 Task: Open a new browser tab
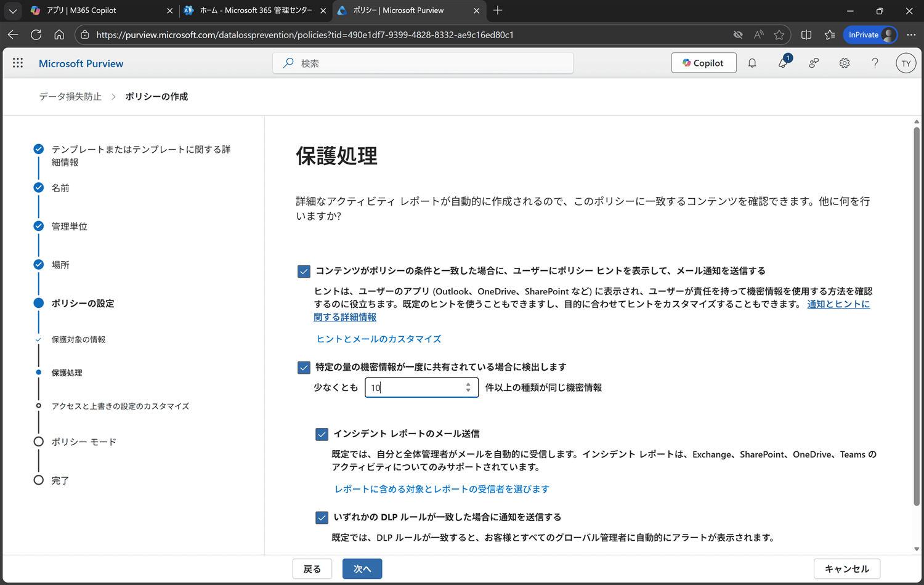(x=498, y=10)
